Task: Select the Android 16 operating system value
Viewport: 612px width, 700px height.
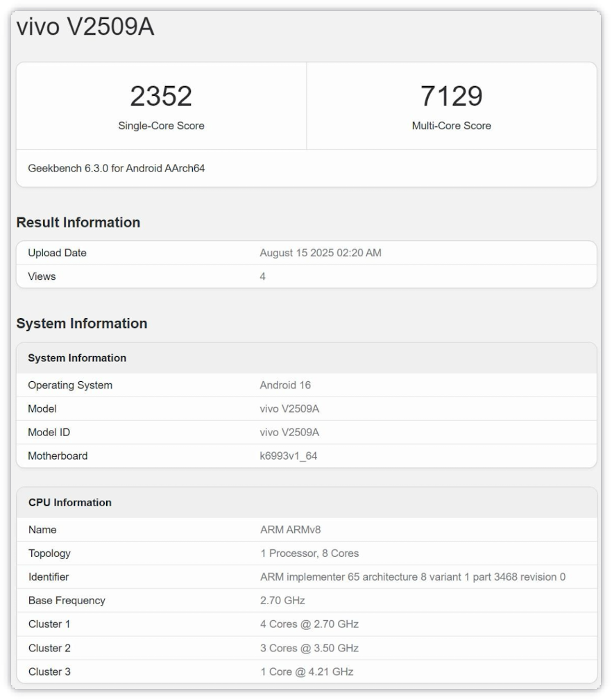Action: [x=285, y=385]
